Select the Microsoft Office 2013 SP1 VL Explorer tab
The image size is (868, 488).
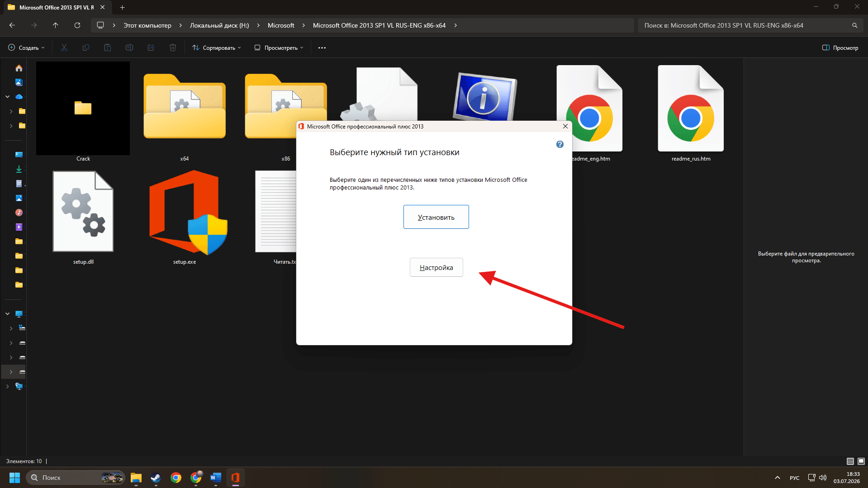[x=57, y=7]
